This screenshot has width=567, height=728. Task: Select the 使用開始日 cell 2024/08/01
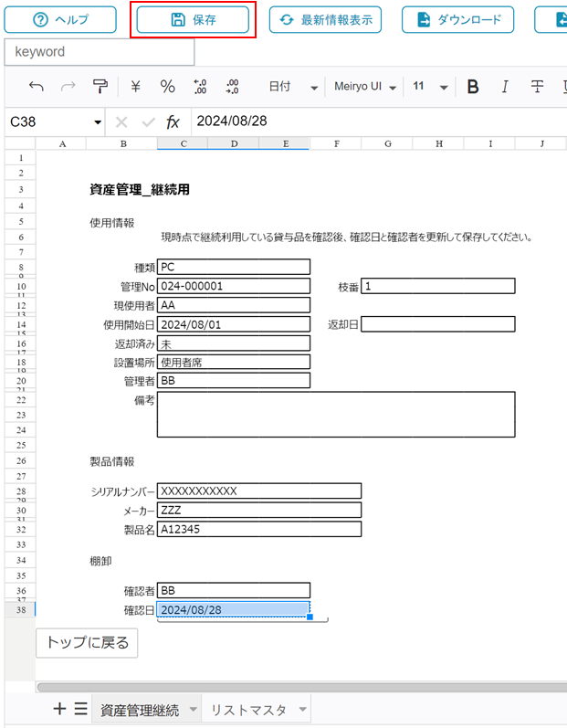tap(234, 324)
